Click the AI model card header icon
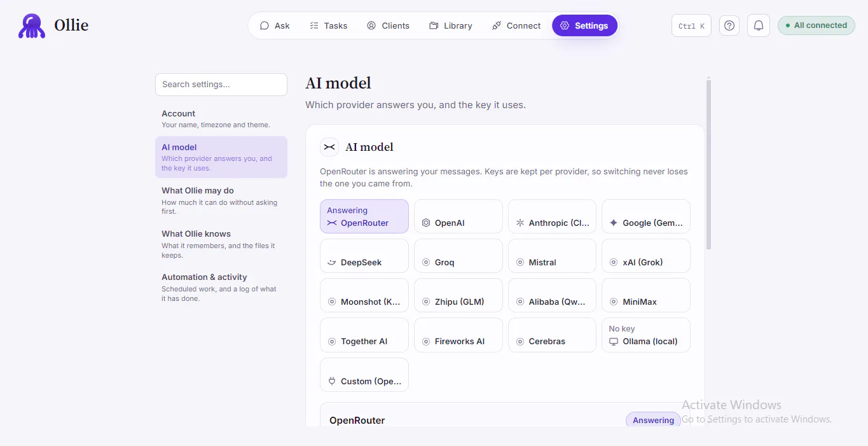 (x=329, y=147)
